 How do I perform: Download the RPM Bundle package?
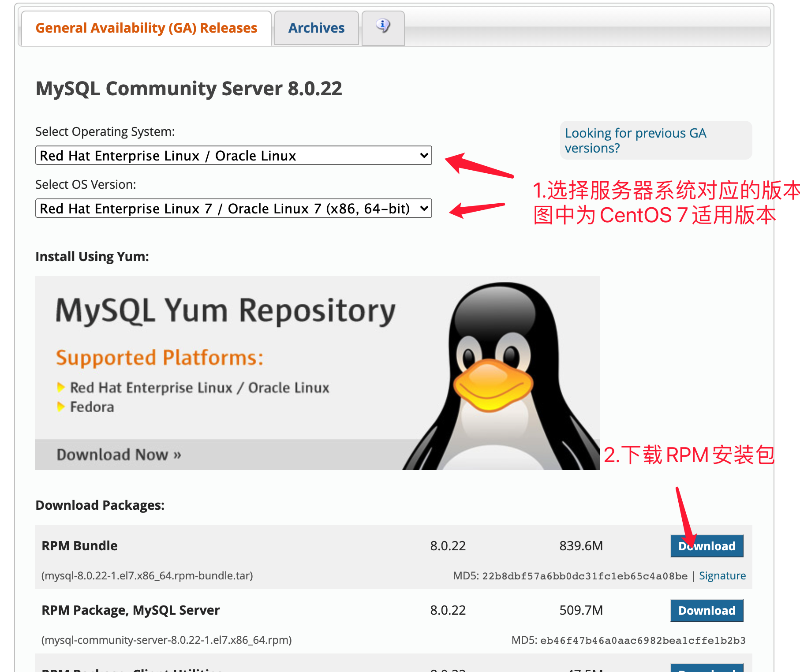707,546
